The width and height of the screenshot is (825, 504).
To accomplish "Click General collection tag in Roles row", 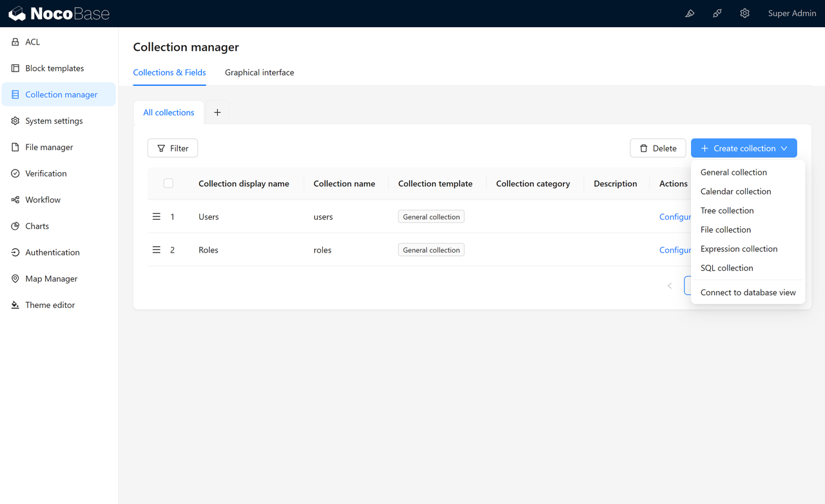I will point(431,250).
